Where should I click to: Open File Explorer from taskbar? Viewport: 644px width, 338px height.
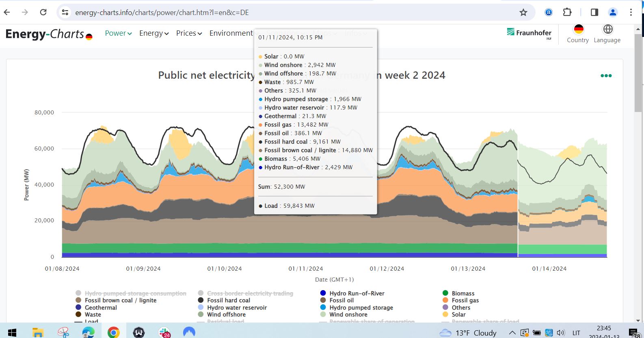click(x=38, y=333)
